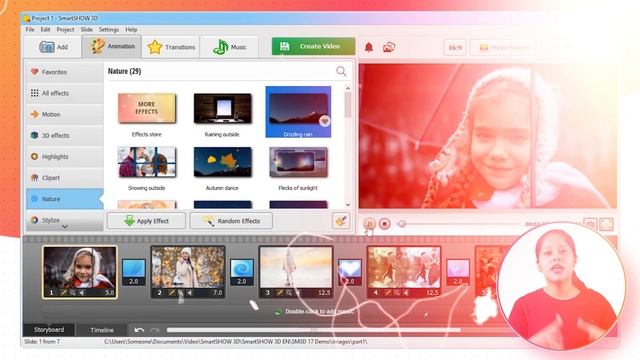Image resolution: width=640 pixels, height=360 pixels.
Task: Open the Settings menu
Action: (x=109, y=30)
